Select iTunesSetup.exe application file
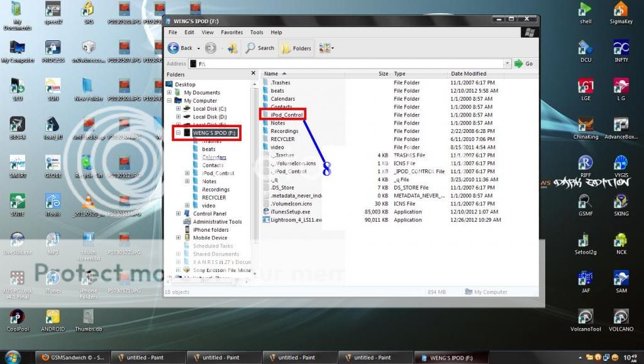Screen dimensions: 644x364 click(290, 212)
